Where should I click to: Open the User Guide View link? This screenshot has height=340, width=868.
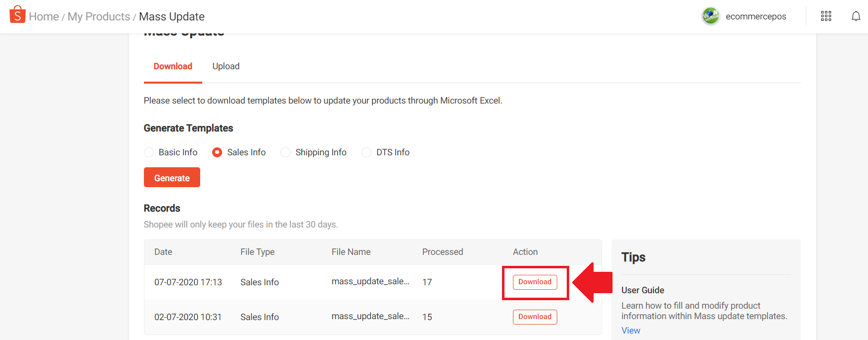click(630, 331)
